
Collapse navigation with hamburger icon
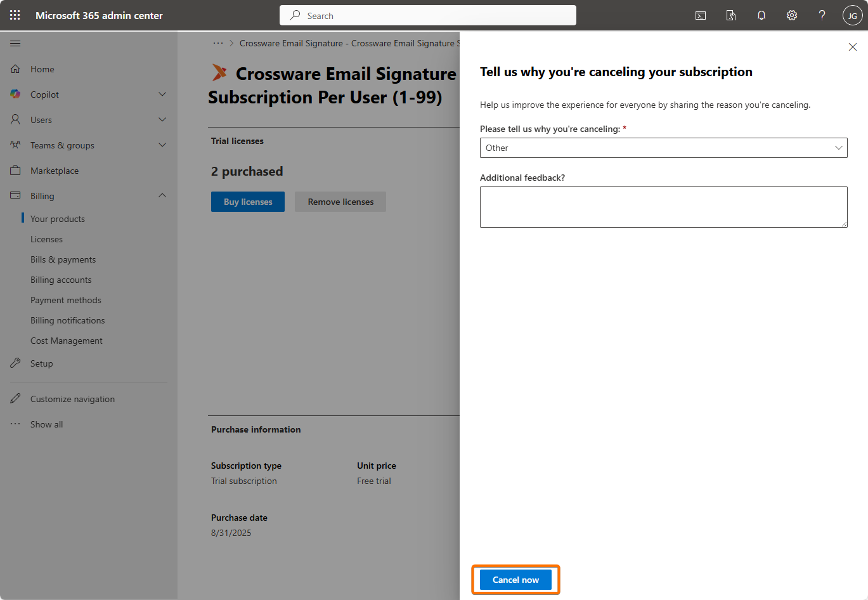(15, 43)
